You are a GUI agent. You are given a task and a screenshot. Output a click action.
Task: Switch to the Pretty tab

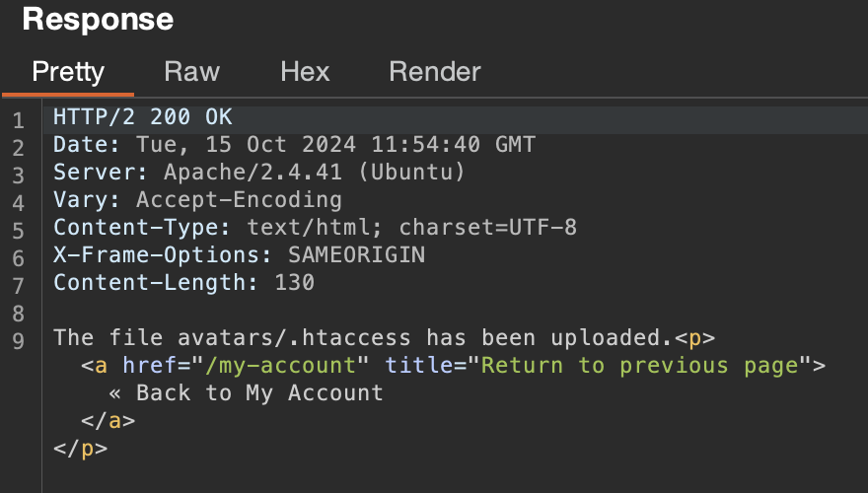68,72
